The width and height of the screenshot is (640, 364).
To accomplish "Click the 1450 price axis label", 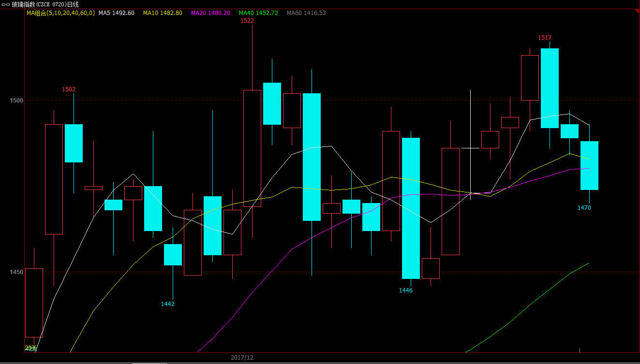I will (16, 272).
